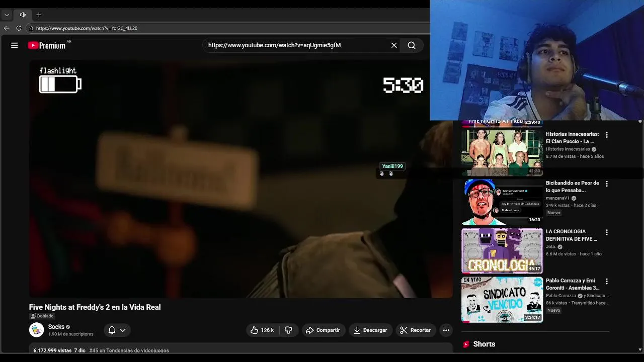Screen dimensions: 644x362
Task: Open Jota. channel name
Action: pyautogui.click(x=550, y=247)
